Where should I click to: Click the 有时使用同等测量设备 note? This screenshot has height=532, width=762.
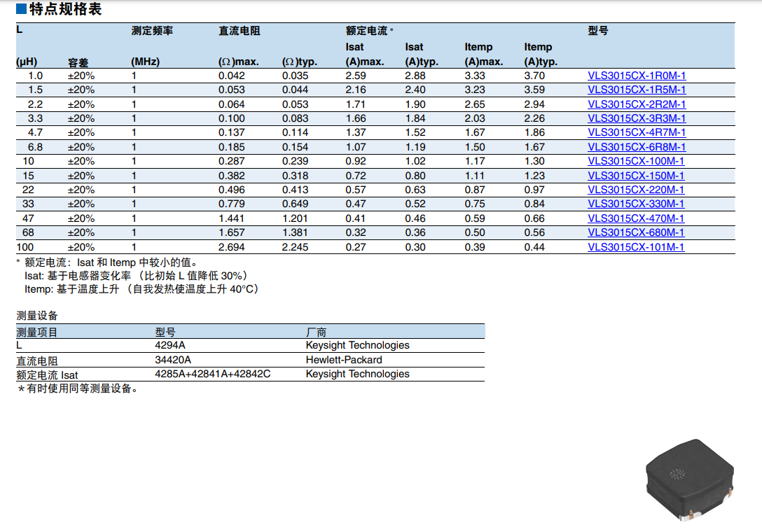pos(79,388)
